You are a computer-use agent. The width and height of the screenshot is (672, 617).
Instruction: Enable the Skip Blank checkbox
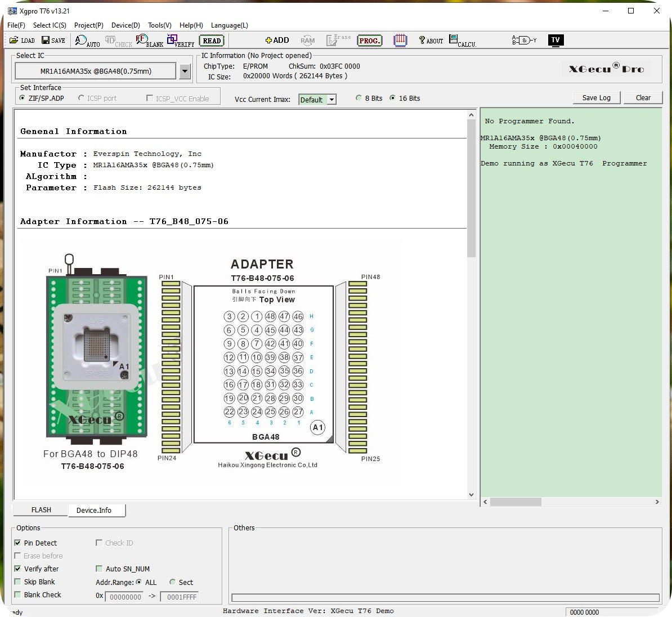[x=17, y=582]
